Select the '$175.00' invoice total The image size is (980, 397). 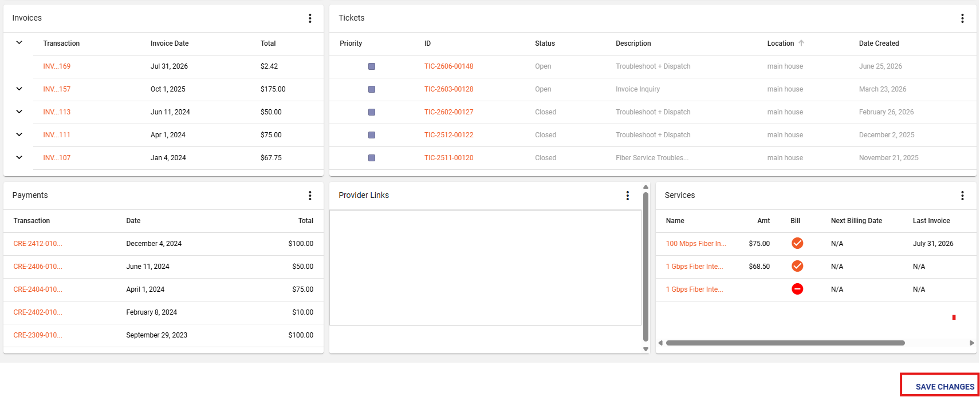(273, 89)
